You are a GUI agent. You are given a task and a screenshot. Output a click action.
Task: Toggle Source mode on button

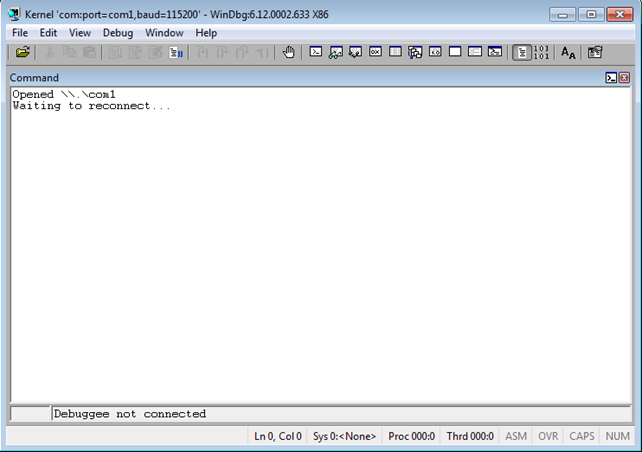coord(522,53)
